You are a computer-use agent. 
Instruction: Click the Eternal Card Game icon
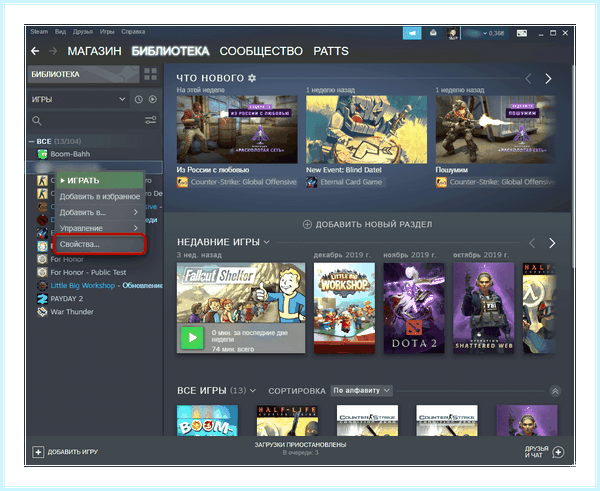coord(311,182)
